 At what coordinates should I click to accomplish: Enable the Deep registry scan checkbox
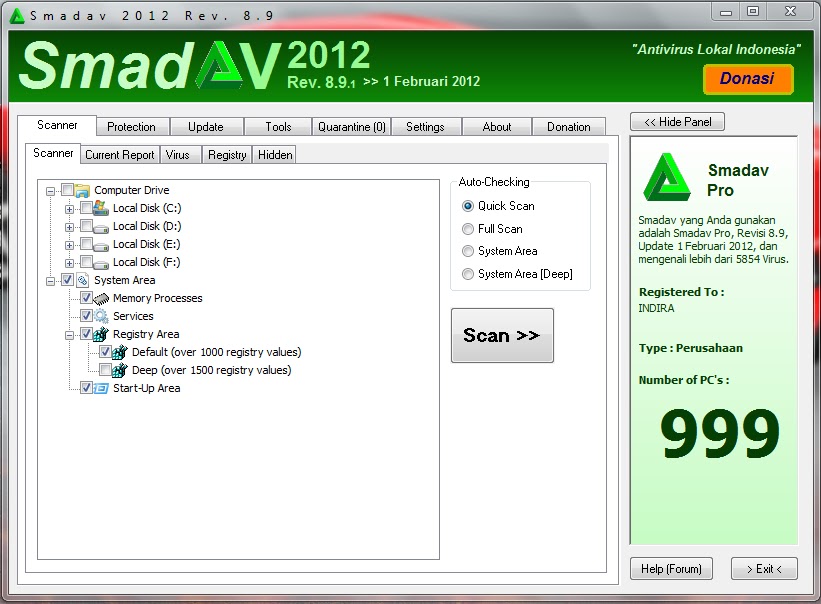pos(105,370)
